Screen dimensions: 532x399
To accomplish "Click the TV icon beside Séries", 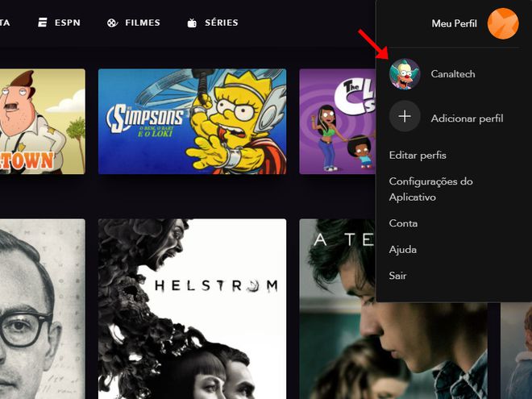I will click(x=192, y=23).
